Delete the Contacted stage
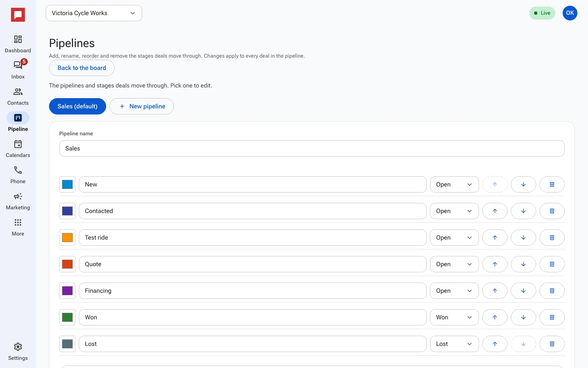 point(552,211)
